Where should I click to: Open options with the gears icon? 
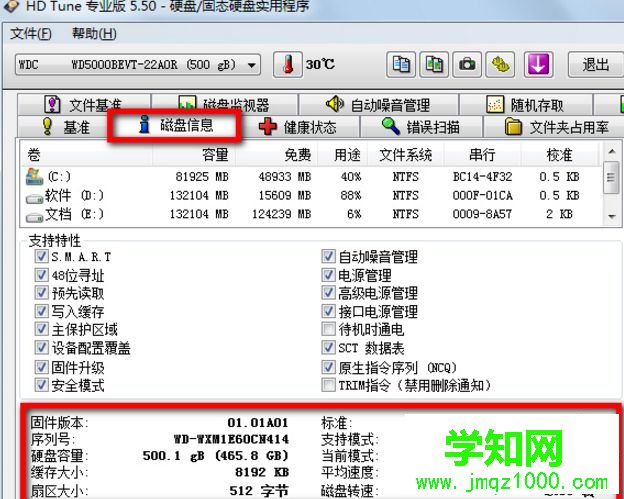(500, 64)
